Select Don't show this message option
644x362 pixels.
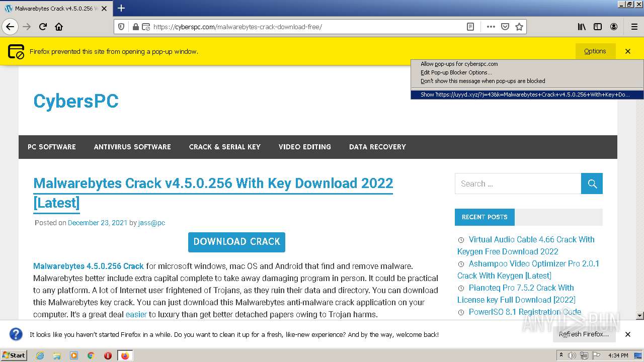pyautogui.click(x=527, y=81)
